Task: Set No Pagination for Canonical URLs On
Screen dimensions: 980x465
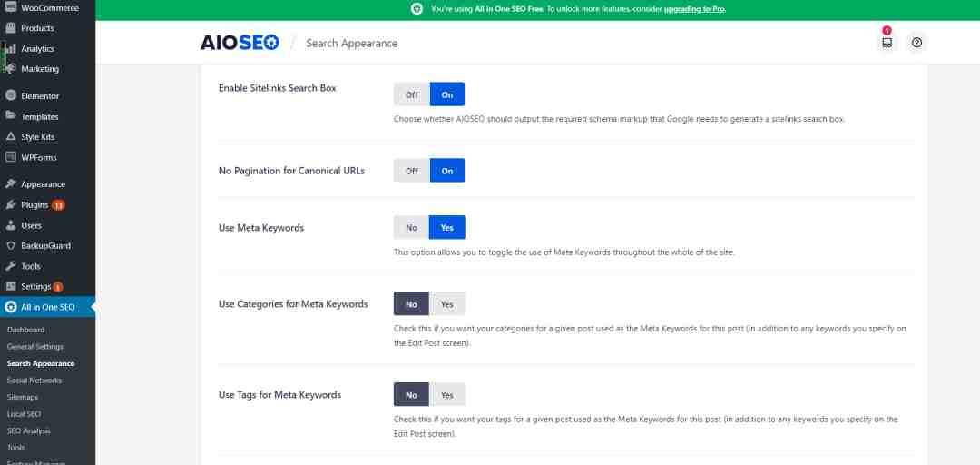Action: pos(447,171)
